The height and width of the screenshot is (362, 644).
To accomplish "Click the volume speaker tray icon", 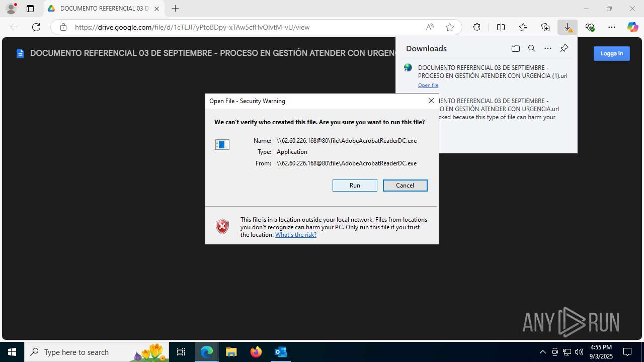I will [x=579, y=352].
